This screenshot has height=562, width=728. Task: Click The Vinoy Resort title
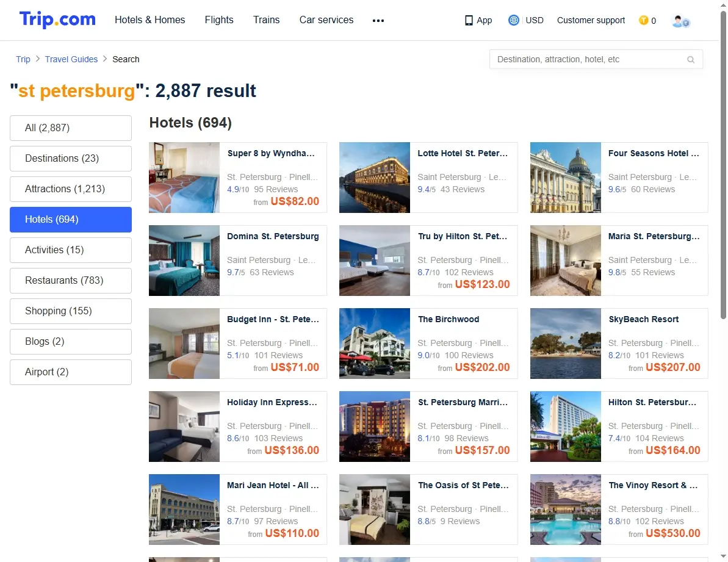click(x=654, y=486)
